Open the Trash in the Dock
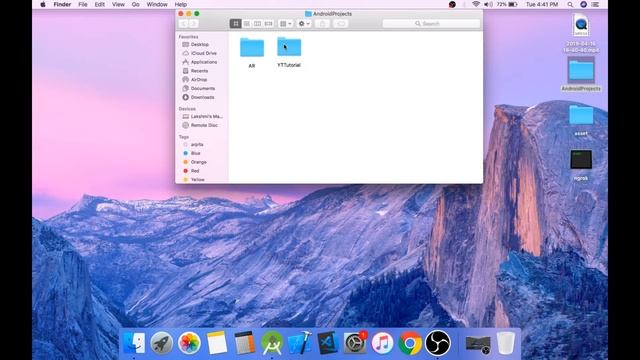Screen dimensions: 640x360 [506, 343]
